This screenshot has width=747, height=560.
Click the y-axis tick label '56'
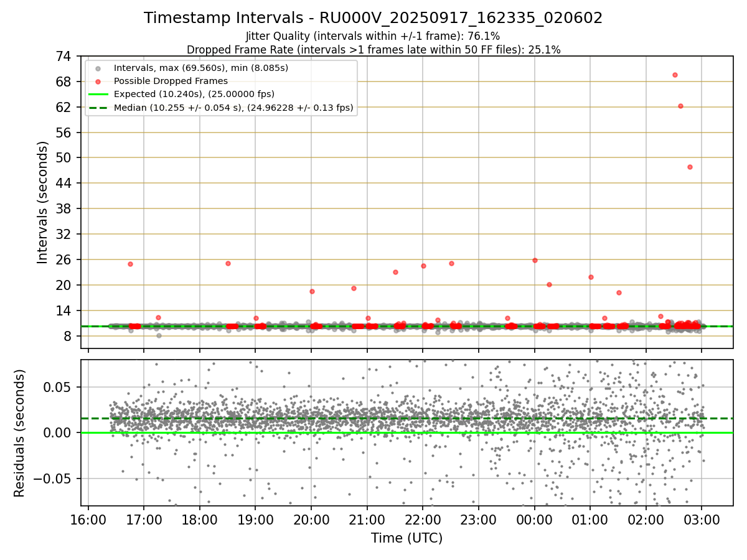point(65,133)
